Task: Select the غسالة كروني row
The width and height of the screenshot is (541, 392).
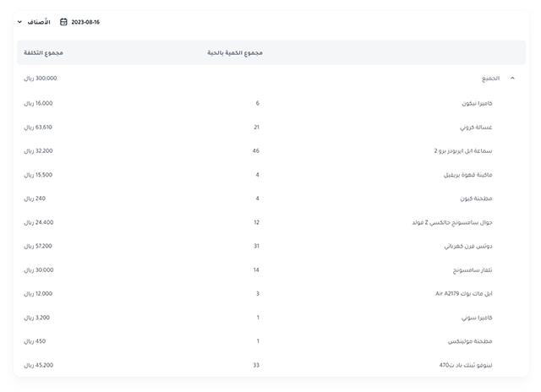Action: pyautogui.click(x=475, y=127)
